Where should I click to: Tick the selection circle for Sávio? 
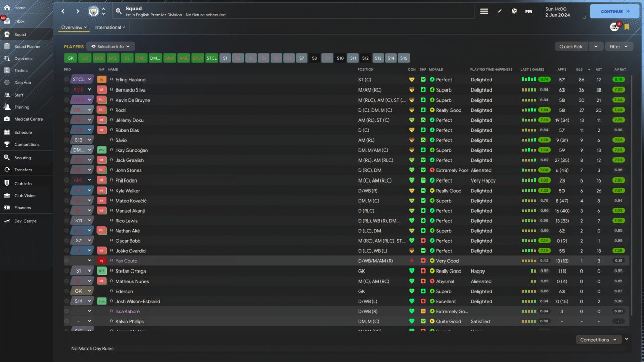point(67,140)
